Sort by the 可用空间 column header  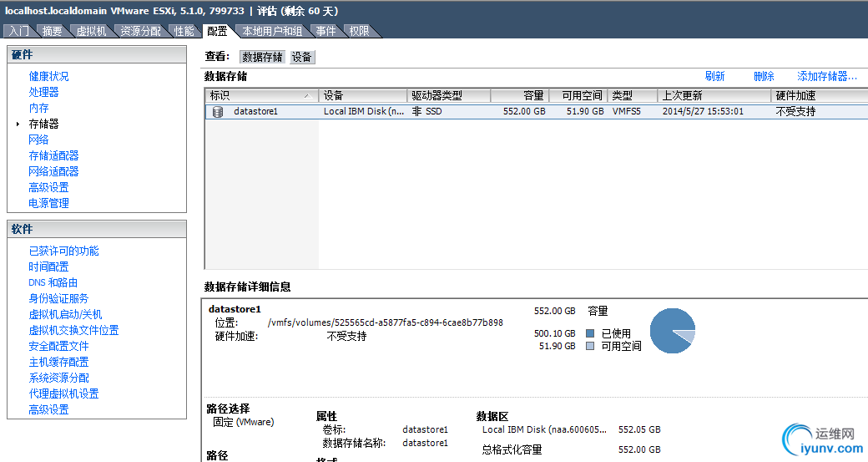pyautogui.click(x=578, y=96)
